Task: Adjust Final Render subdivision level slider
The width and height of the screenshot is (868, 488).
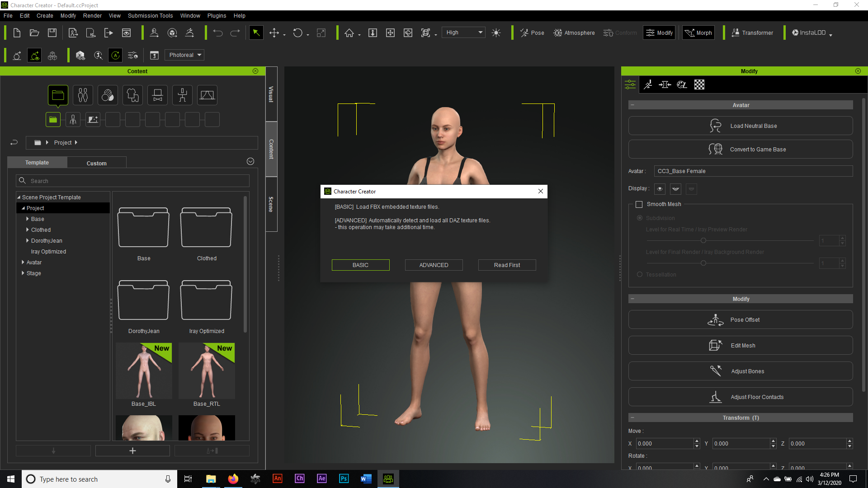Action: 703,263
